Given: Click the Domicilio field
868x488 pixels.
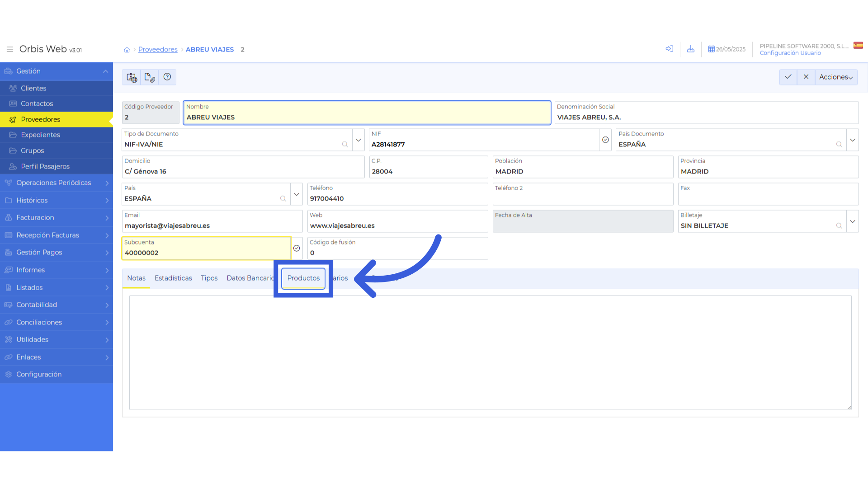Looking at the screenshot, I should 243,167.
